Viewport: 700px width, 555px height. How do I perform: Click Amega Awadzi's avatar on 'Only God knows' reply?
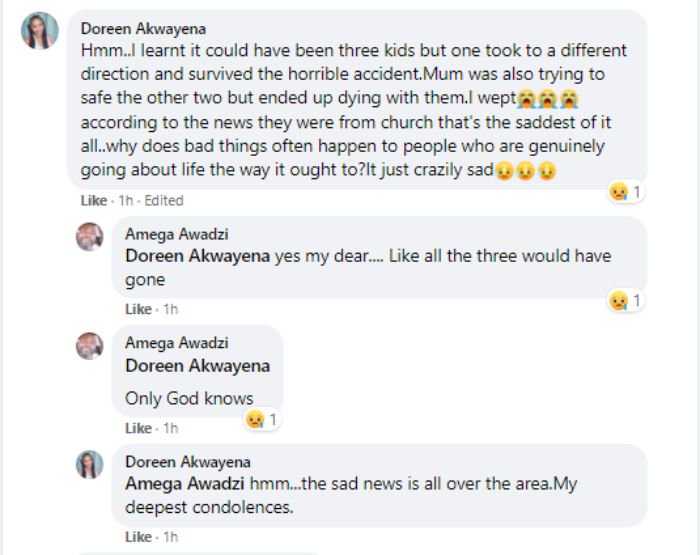pyautogui.click(x=90, y=346)
